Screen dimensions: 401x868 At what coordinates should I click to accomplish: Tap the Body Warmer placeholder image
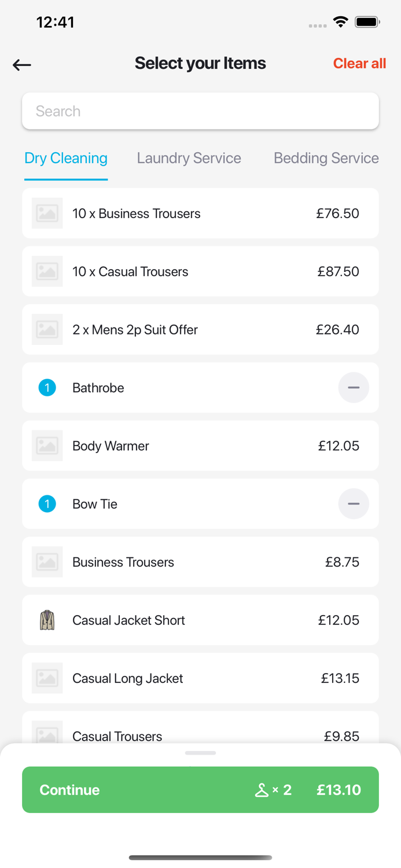[47, 446]
